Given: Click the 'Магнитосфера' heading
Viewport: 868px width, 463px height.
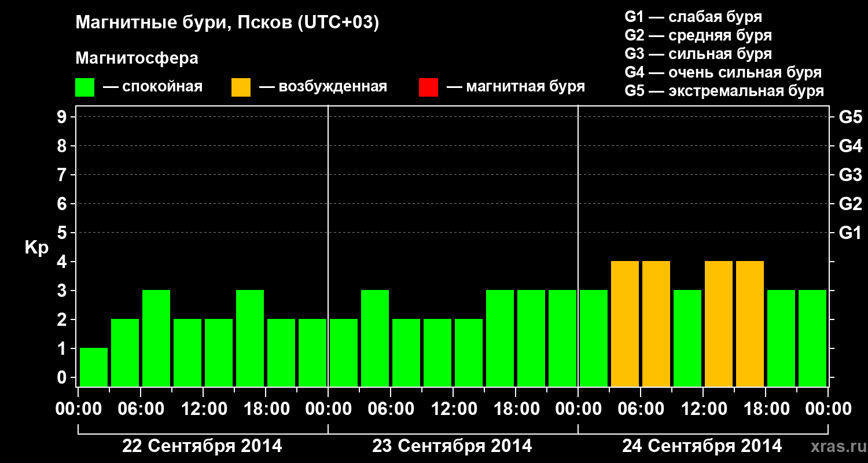Looking at the screenshot, I should pyautogui.click(x=137, y=58).
